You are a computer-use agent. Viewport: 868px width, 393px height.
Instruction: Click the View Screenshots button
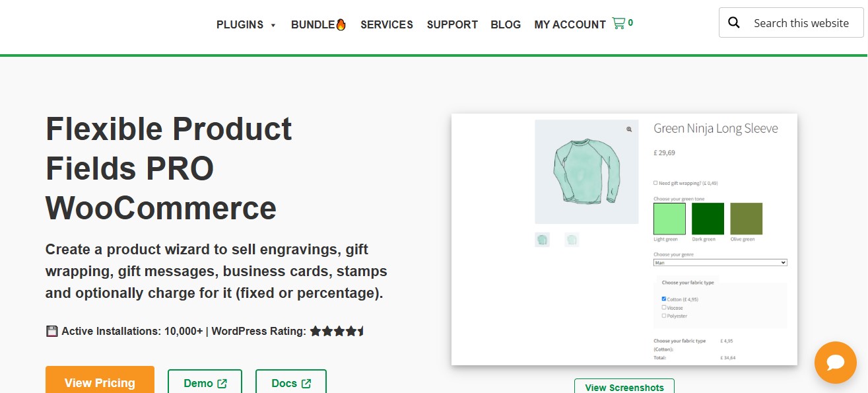tap(624, 387)
